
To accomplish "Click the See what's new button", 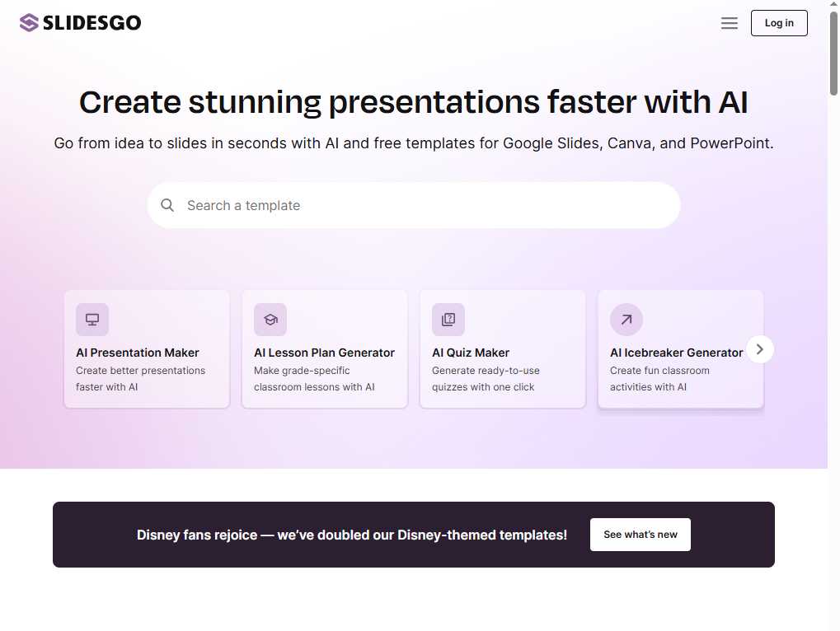I will (x=640, y=535).
